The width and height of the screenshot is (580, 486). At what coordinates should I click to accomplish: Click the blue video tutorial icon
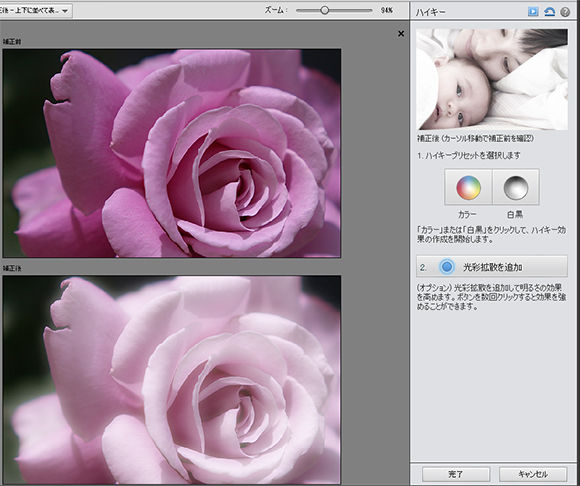(x=533, y=12)
